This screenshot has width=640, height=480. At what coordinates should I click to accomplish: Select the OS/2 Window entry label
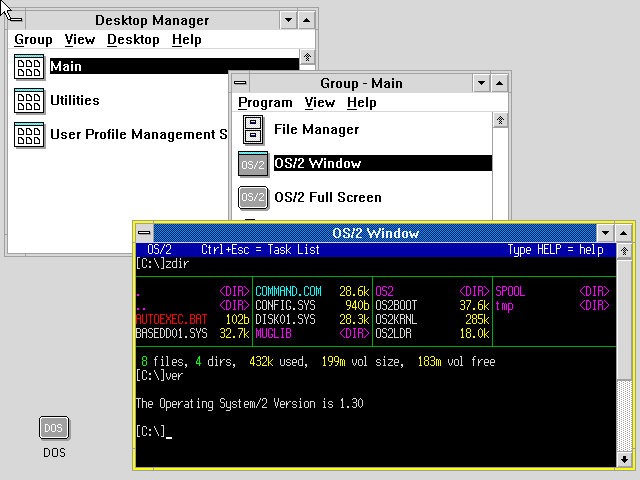tap(383, 163)
